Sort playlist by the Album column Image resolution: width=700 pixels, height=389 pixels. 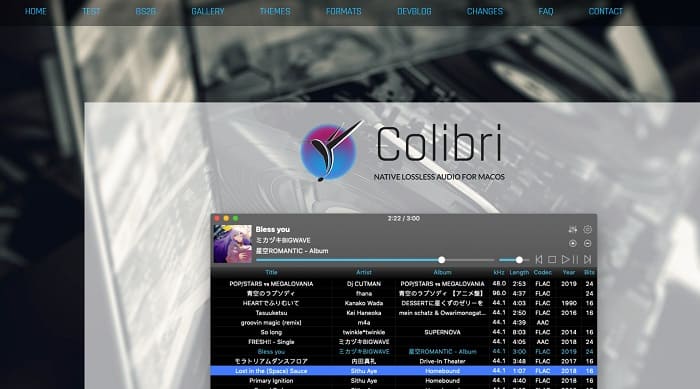tap(442, 272)
